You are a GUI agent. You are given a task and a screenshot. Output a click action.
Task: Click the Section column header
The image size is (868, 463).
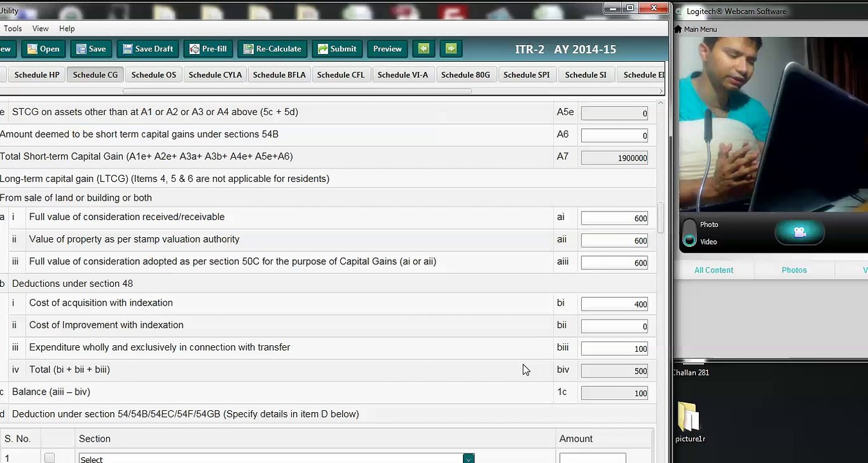tap(95, 439)
